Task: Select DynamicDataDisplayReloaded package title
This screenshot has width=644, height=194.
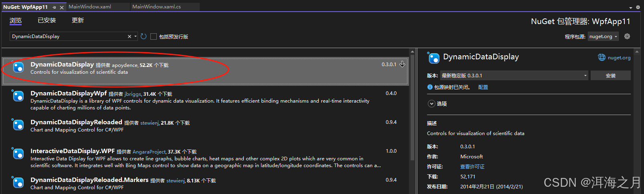Action: click(76, 122)
